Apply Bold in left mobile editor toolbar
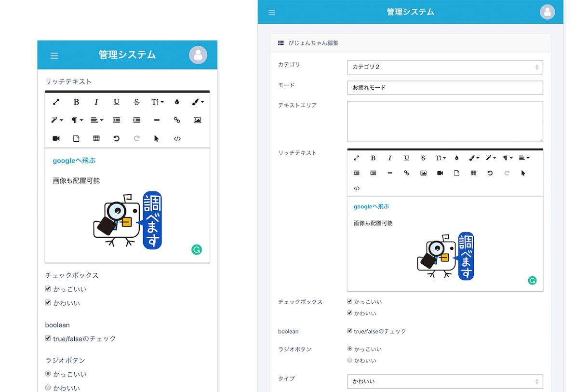This screenshot has width=588, height=392. 76,102
